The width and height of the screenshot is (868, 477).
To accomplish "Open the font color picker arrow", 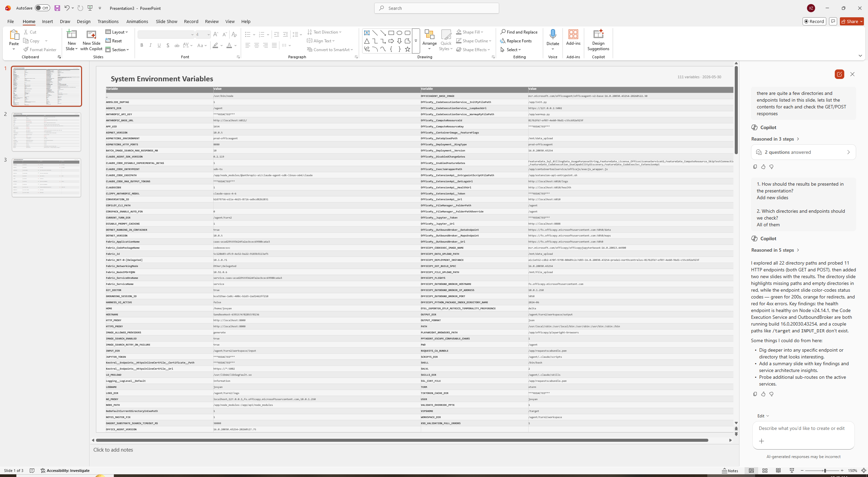I will 236,45.
